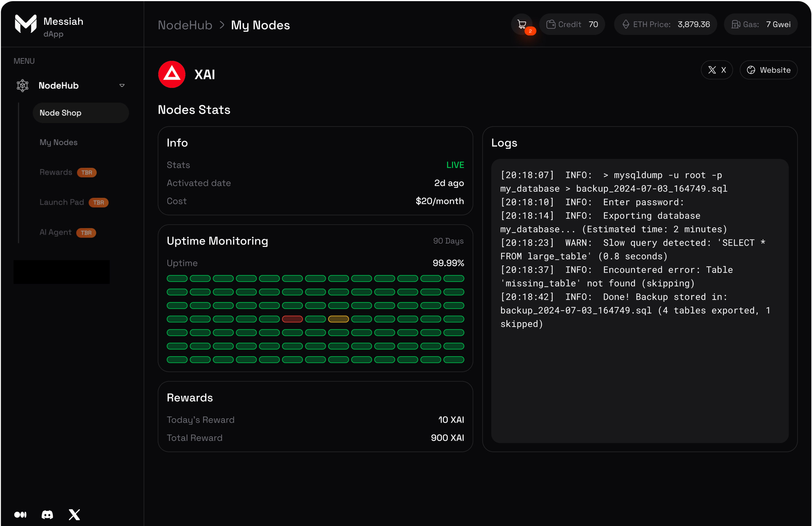Click the [20:18:23] WARN log line
Image resolution: width=812 pixels, height=526 pixels.
[633, 249]
